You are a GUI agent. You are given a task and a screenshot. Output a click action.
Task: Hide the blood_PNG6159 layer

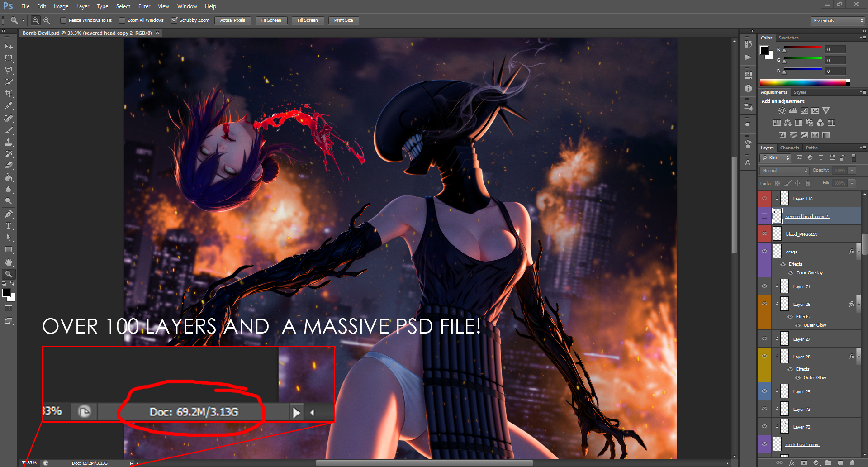click(x=764, y=234)
